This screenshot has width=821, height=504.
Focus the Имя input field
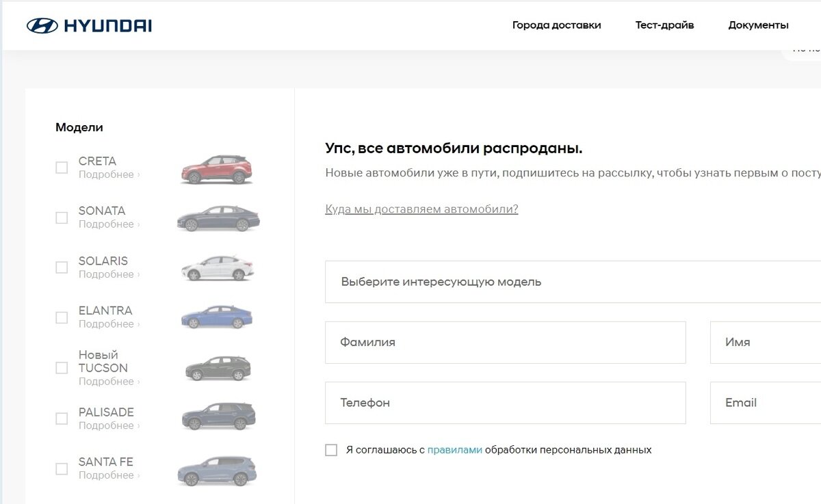click(766, 343)
